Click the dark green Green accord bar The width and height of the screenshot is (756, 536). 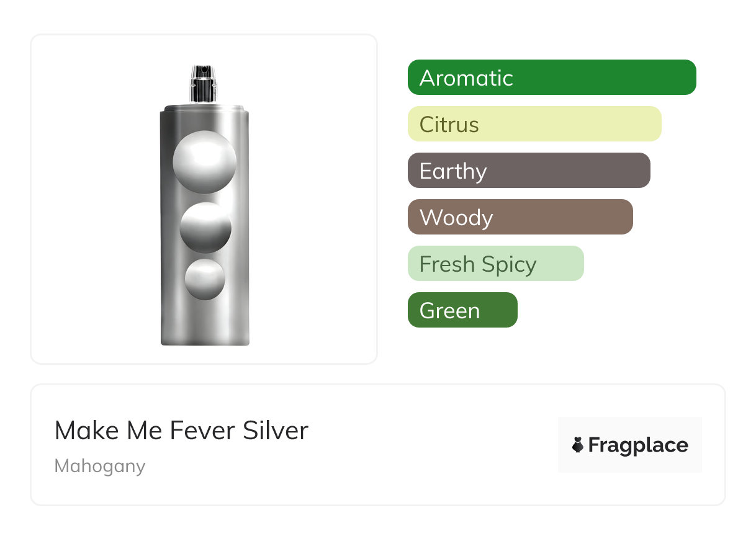click(x=462, y=310)
